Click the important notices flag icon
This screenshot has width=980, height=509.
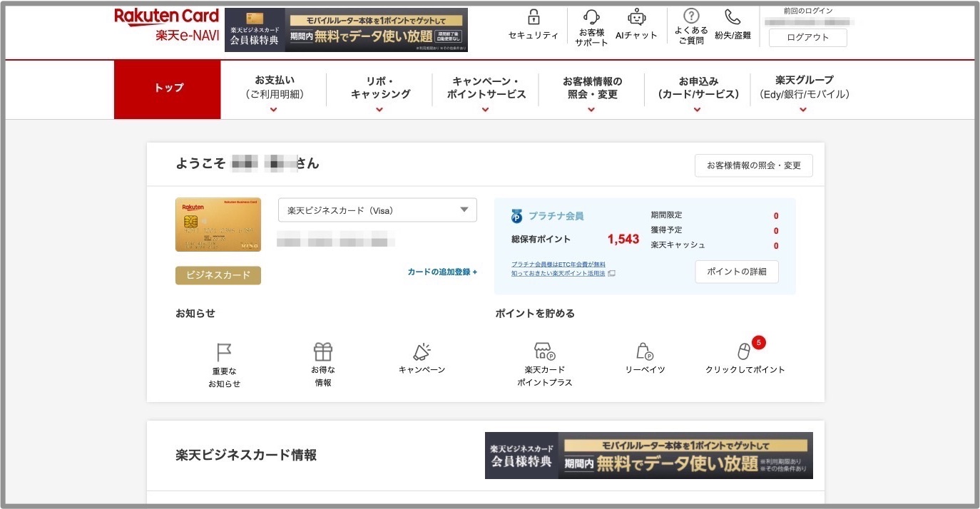(224, 352)
